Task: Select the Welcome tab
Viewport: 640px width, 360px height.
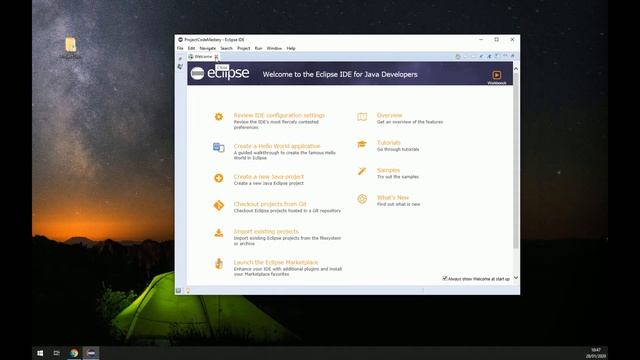Action: click(x=203, y=57)
